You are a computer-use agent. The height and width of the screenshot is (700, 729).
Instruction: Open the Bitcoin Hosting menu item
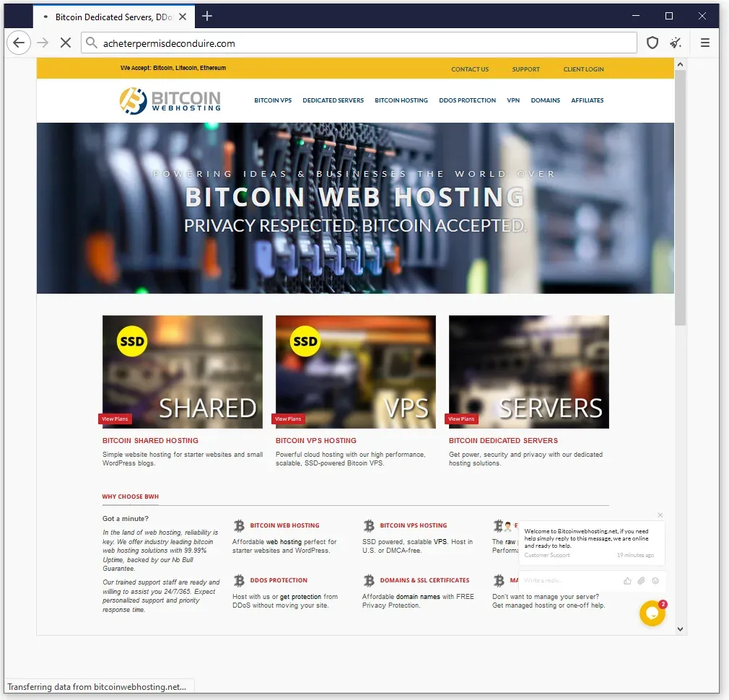(401, 100)
